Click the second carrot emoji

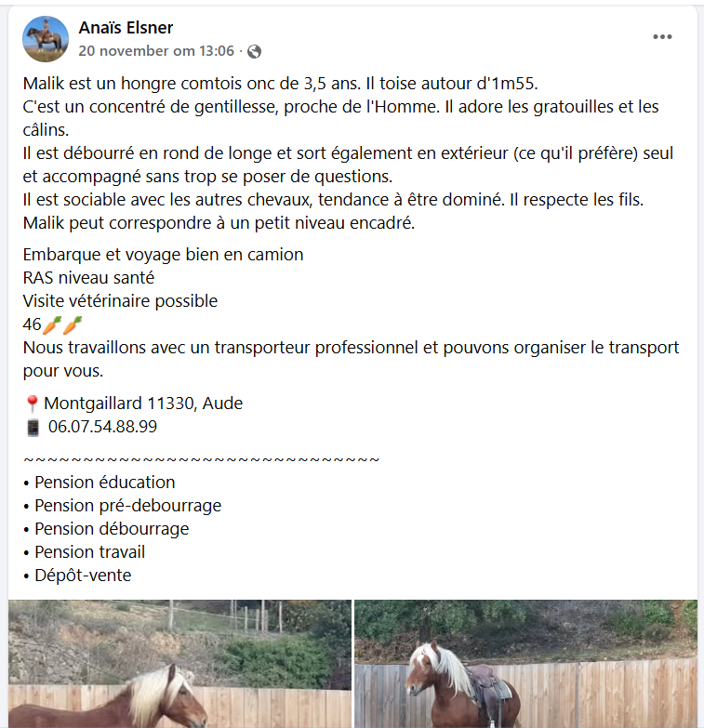73,324
